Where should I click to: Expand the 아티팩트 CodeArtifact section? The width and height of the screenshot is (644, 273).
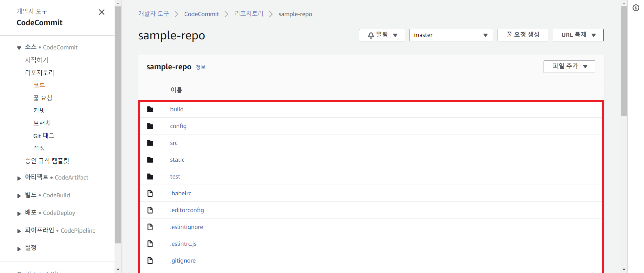(19, 178)
